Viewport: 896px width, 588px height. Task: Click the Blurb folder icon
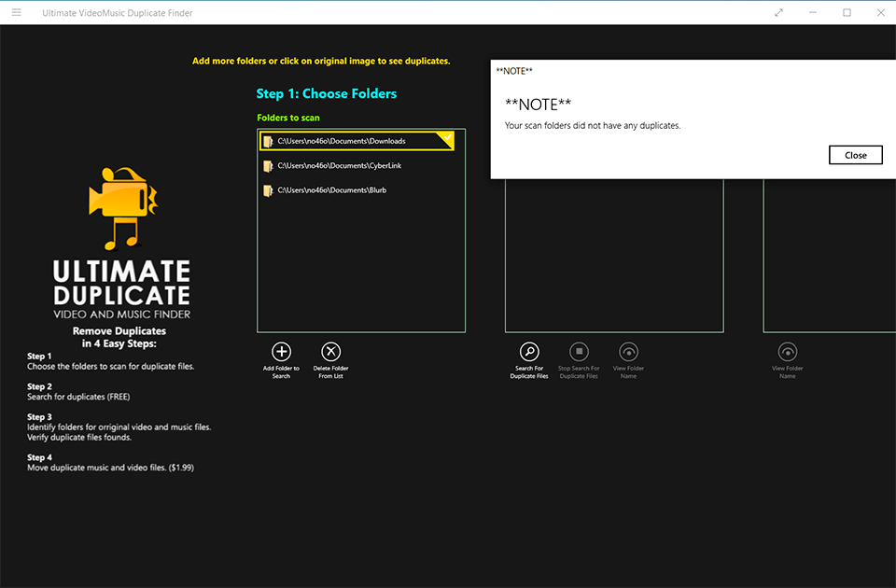(x=268, y=190)
